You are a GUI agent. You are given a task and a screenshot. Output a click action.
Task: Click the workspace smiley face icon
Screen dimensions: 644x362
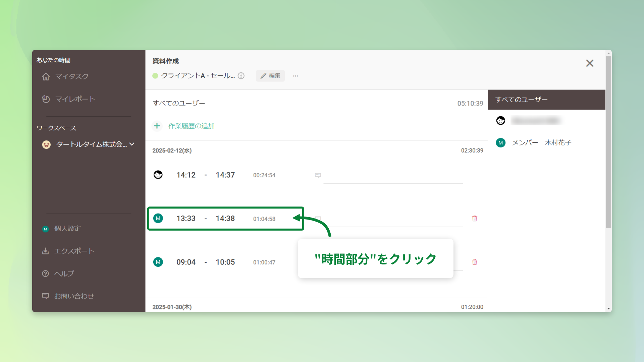click(46, 144)
